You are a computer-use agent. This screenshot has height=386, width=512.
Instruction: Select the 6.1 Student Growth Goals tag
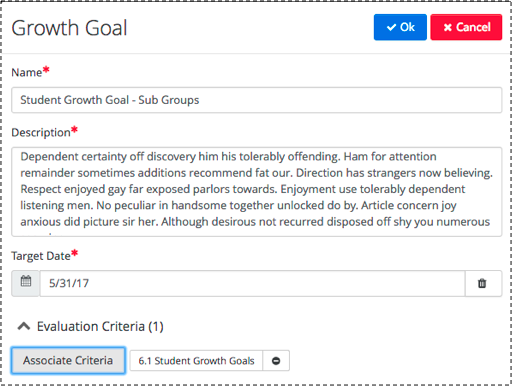(x=196, y=361)
